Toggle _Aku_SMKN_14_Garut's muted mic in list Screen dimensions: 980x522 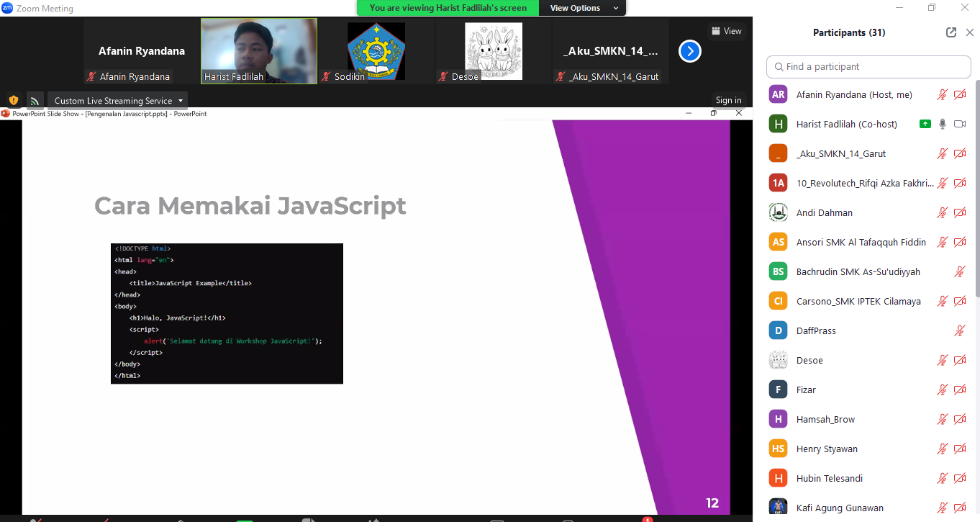pos(943,153)
